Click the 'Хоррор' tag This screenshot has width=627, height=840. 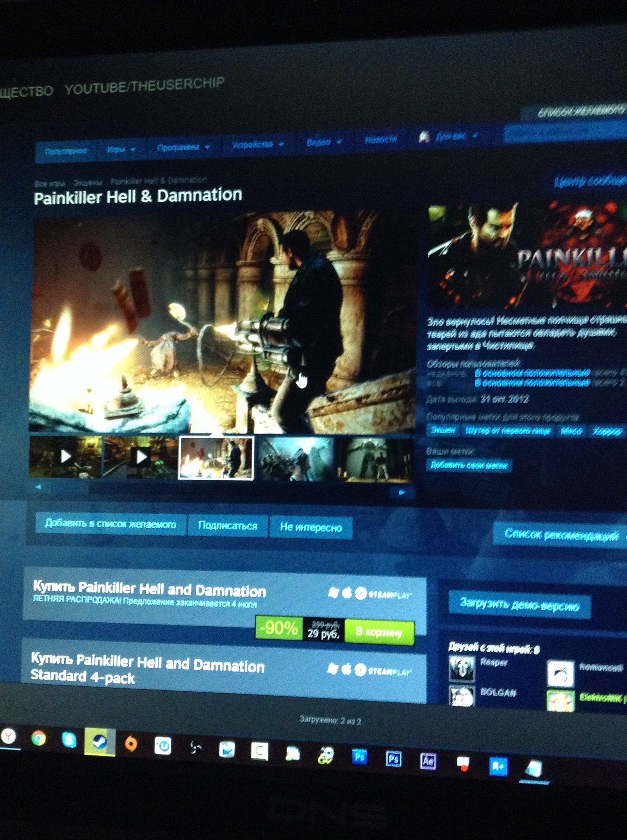click(x=607, y=432)
